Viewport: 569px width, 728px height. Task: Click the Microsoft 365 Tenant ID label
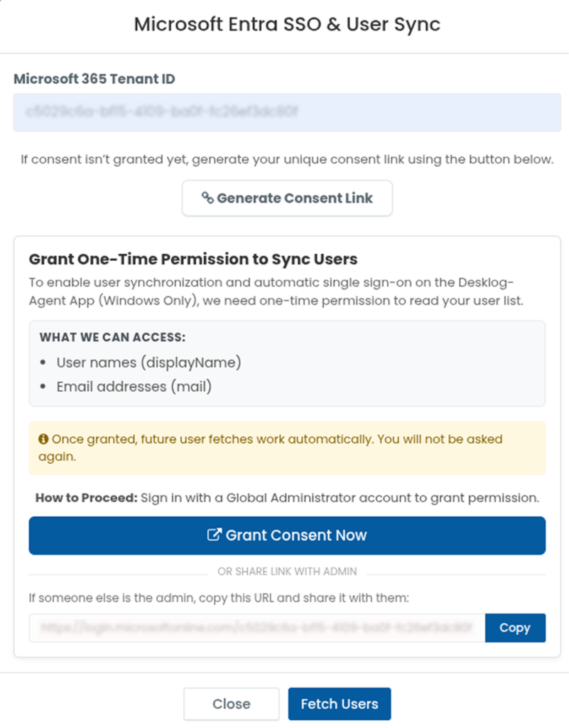[94, 79]
